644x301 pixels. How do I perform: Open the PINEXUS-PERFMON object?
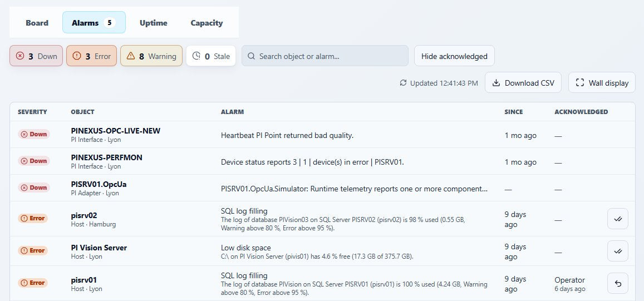(x=107, y=157)
